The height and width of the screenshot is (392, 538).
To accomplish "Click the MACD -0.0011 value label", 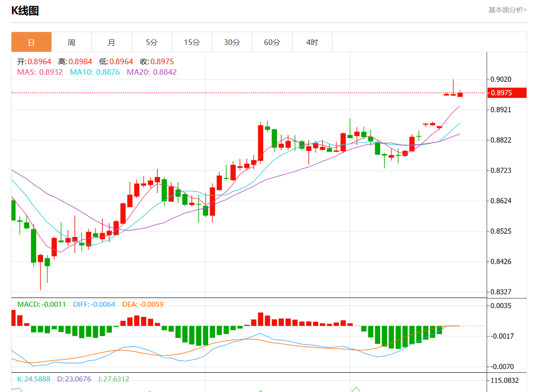I will 41,304.
